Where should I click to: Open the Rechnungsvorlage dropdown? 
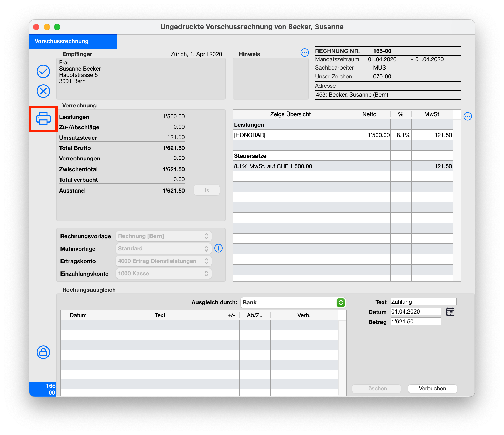click(x=164, y=236)
